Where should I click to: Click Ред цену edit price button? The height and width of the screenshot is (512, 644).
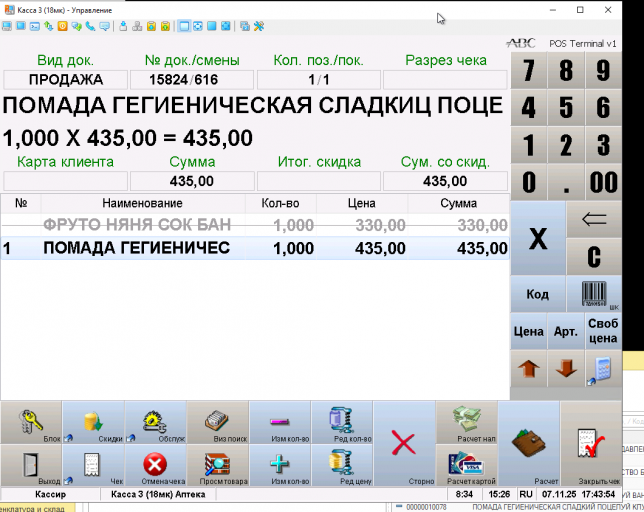pos(342,465)
